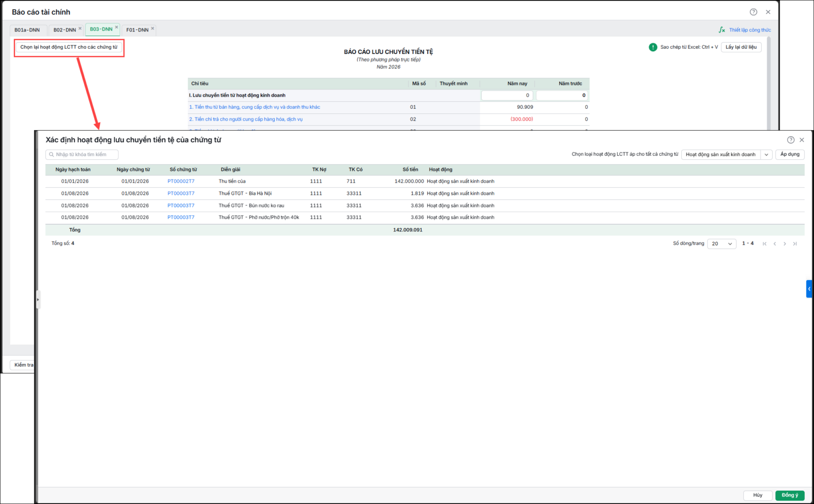814x504 pixels.
Task: Click the Thuyết minh column header
Action: click(454, 84)
